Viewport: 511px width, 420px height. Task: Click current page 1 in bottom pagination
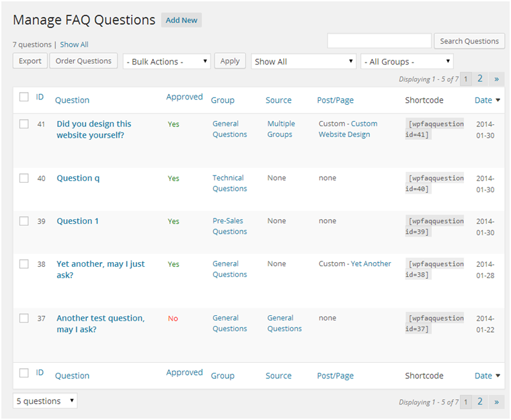point(466,402)
